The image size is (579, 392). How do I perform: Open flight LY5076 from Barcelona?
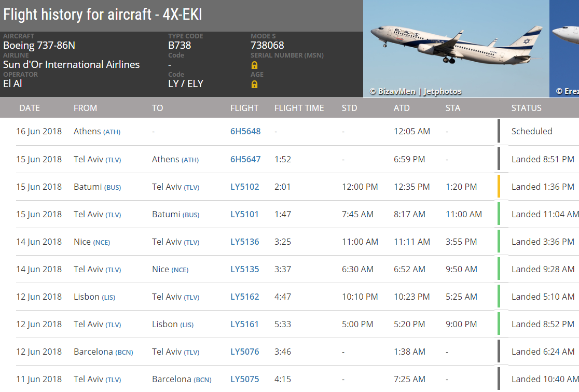tap(244, 352)
